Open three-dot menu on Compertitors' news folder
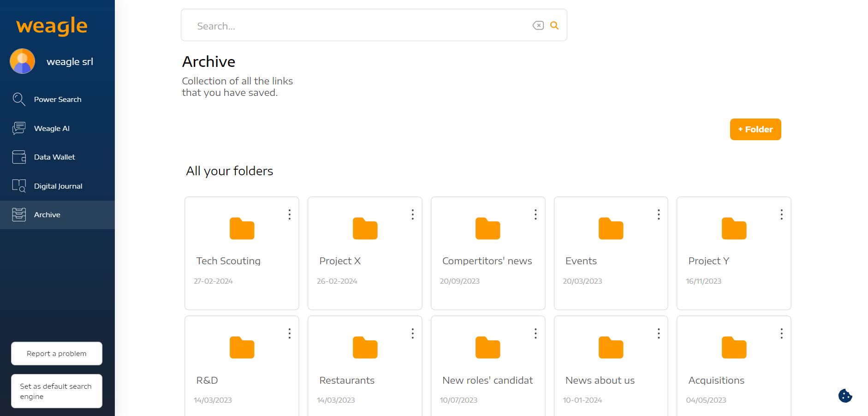This screenshot has width=868, height=416. pos(535,214)
